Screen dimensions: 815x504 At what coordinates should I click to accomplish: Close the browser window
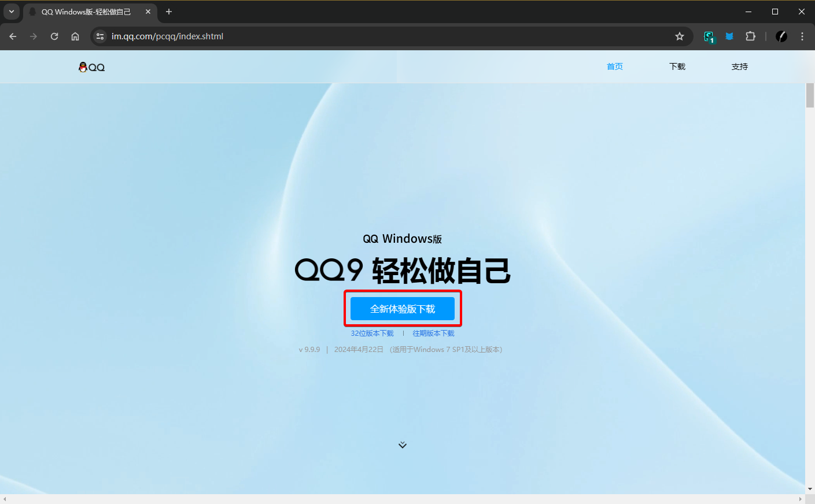click(x=802, y=12)
